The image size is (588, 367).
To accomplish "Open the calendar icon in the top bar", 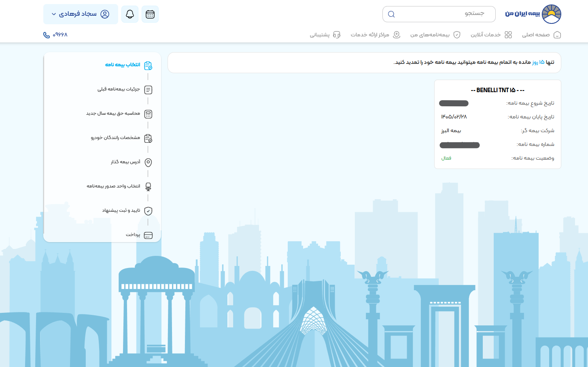I will tap(150, 14).
